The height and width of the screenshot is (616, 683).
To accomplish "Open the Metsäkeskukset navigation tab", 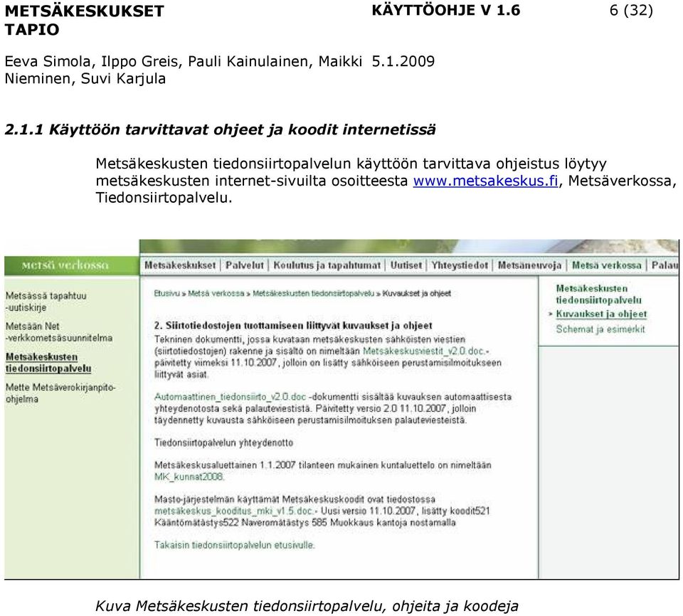I will [180, 265].
